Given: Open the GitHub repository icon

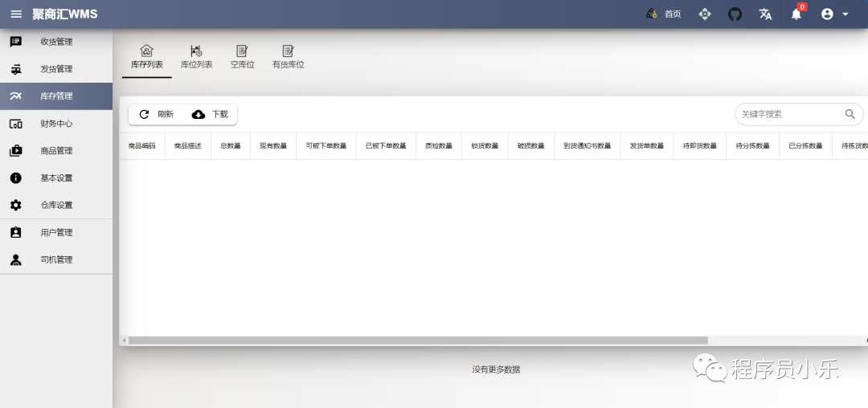Looking at the screenshot, I should (x=735, y=14).
